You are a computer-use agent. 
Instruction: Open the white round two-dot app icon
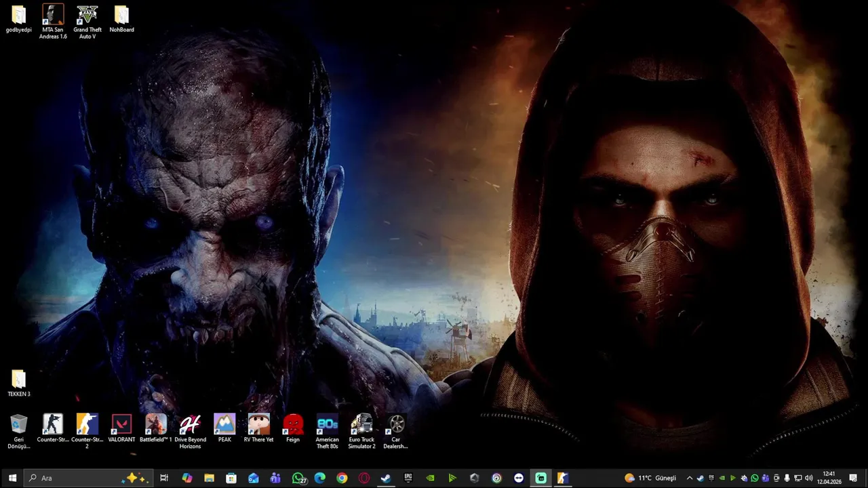pos(519,478)
